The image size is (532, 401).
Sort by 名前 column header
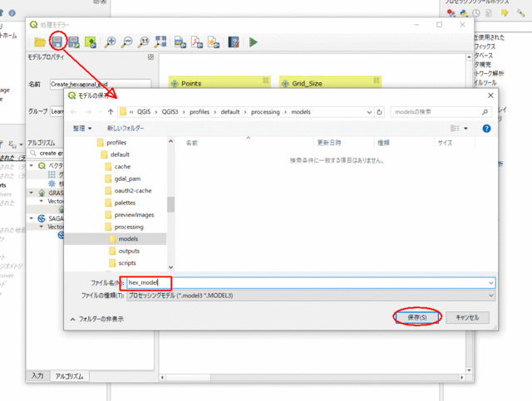(192, 143)
